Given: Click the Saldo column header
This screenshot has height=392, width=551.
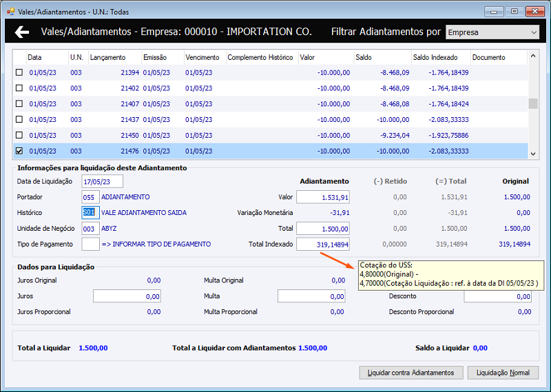Looking at the screenshot, I should pos(382,57).
